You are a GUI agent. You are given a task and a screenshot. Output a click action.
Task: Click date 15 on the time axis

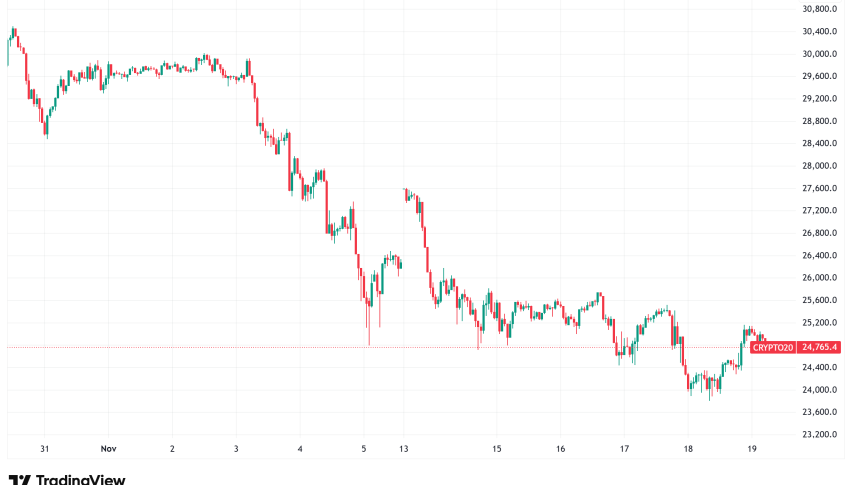[x=497, y=449]
